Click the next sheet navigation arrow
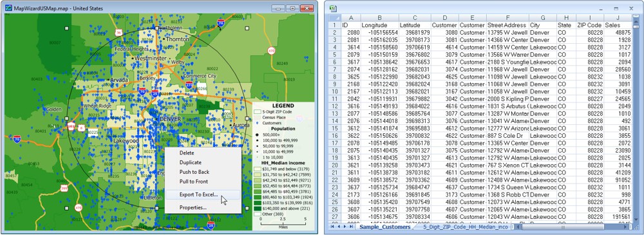This screenshot has height=235, width=644. [345, 227]
